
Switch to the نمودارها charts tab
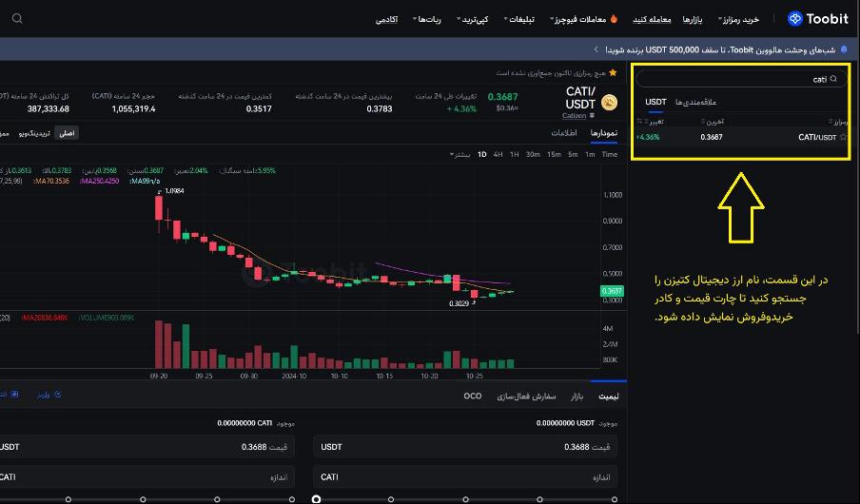(603, 133)
